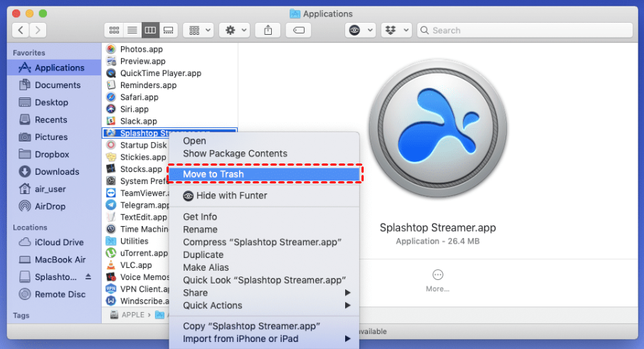Switch to icon view in toolbar
Screen dimensions: 644x349
(114, 31)
